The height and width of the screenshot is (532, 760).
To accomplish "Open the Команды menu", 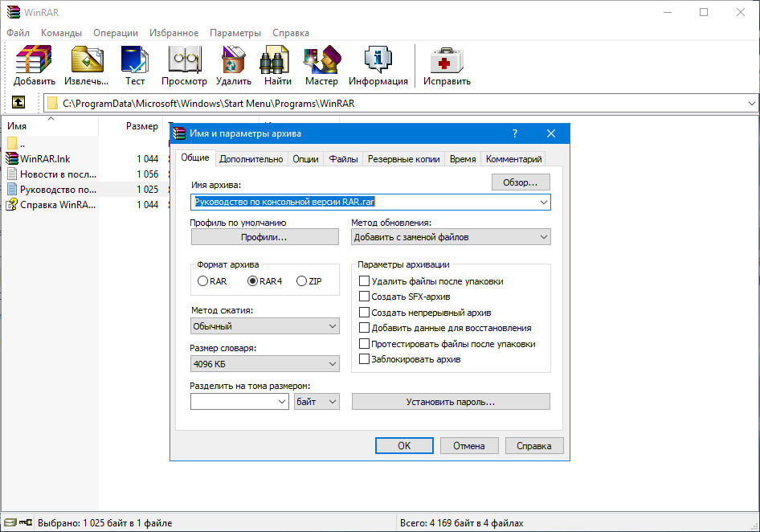I will pyautogui.click(x=61, y=33).
